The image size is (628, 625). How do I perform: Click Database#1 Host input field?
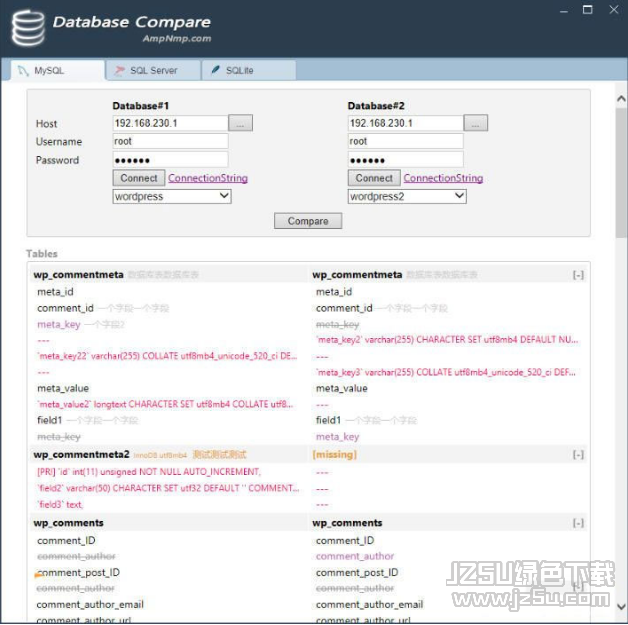(x=170, y=123)
